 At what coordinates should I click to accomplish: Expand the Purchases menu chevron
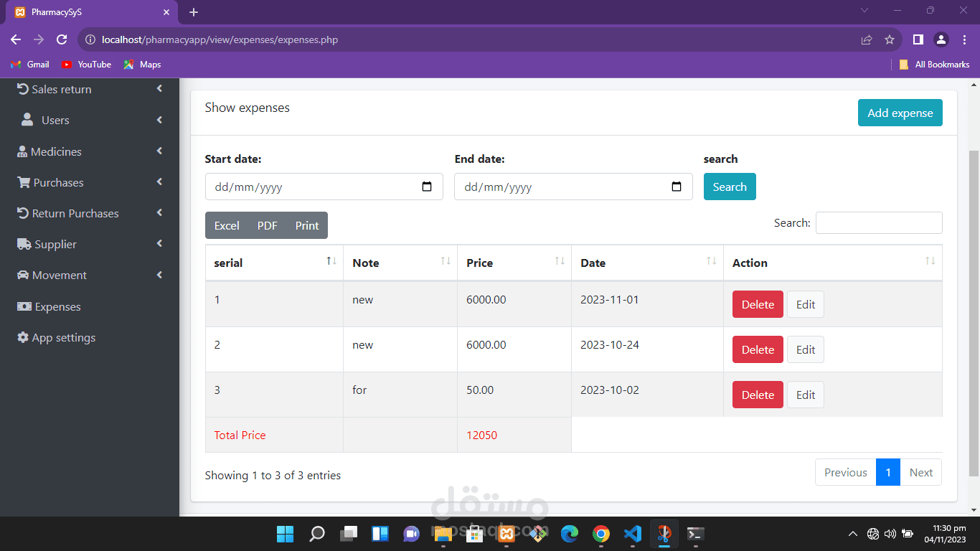click(159, 182)
